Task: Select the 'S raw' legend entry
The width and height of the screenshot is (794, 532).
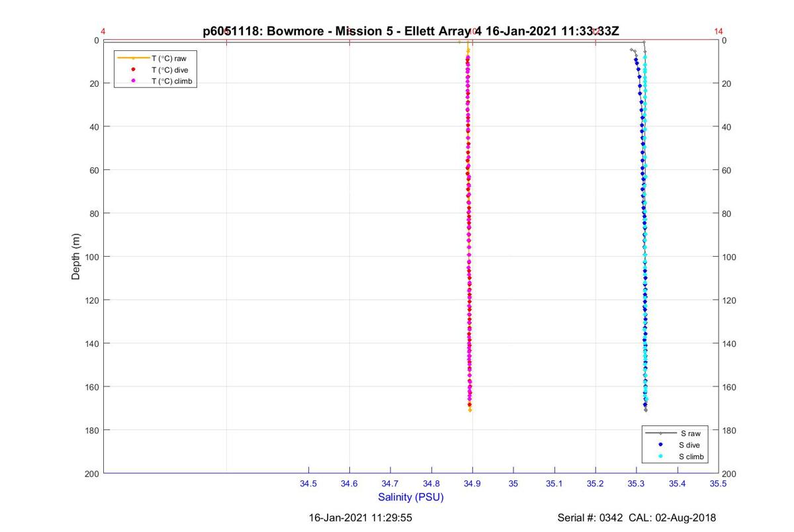Action: 674,433
